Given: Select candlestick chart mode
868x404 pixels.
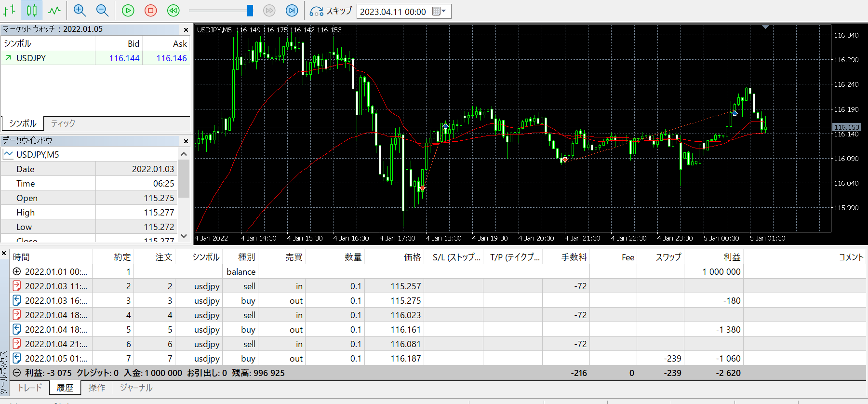Looking at the screenshot, I should [32, 10].
